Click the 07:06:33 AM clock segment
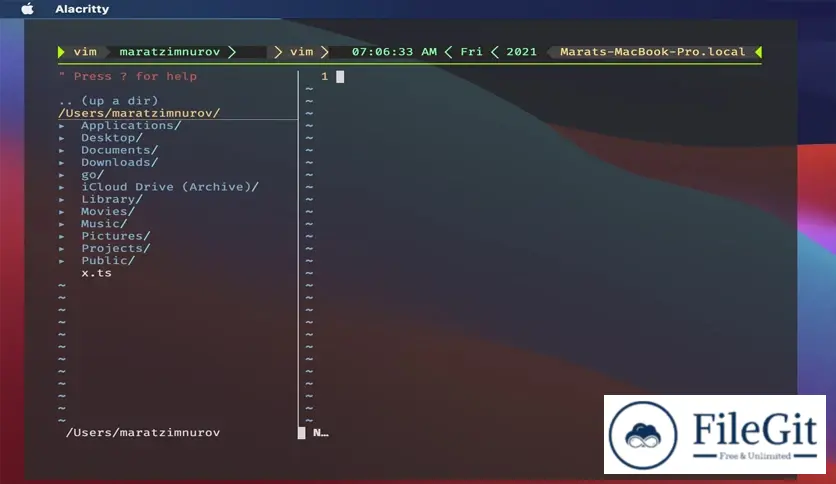This screenshot has height=484, width=836. 394,52
